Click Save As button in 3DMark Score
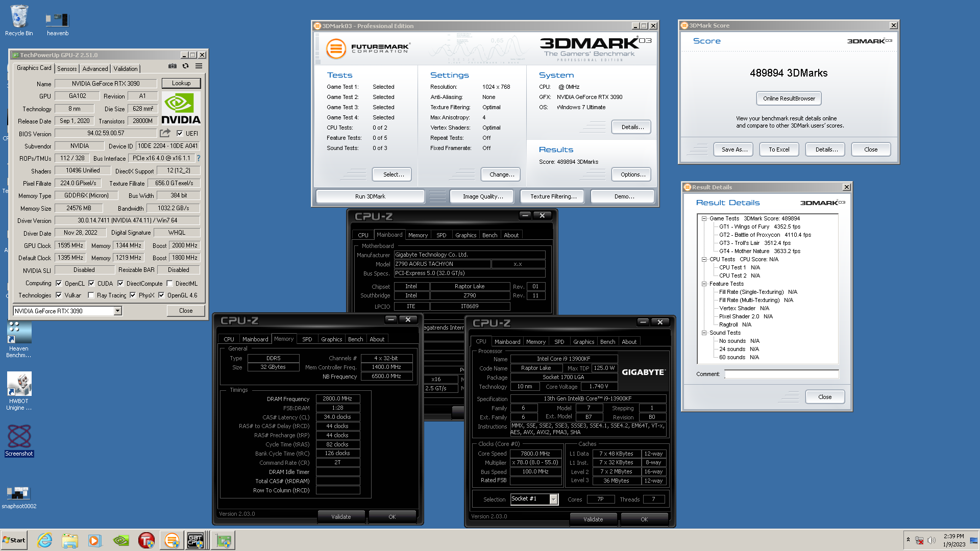This screenshot has height=551, width=980. (x=734, y=149)
